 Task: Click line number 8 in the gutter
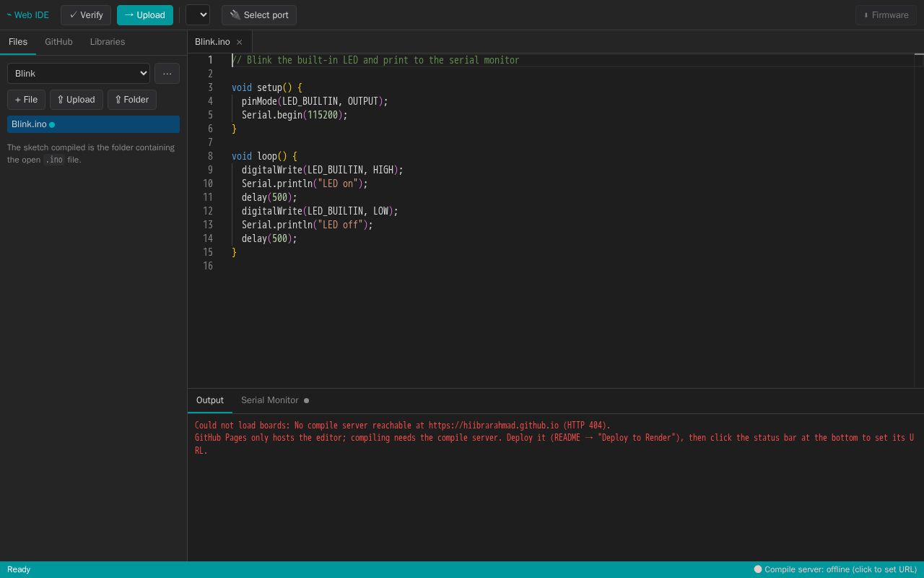pos(210,156)
